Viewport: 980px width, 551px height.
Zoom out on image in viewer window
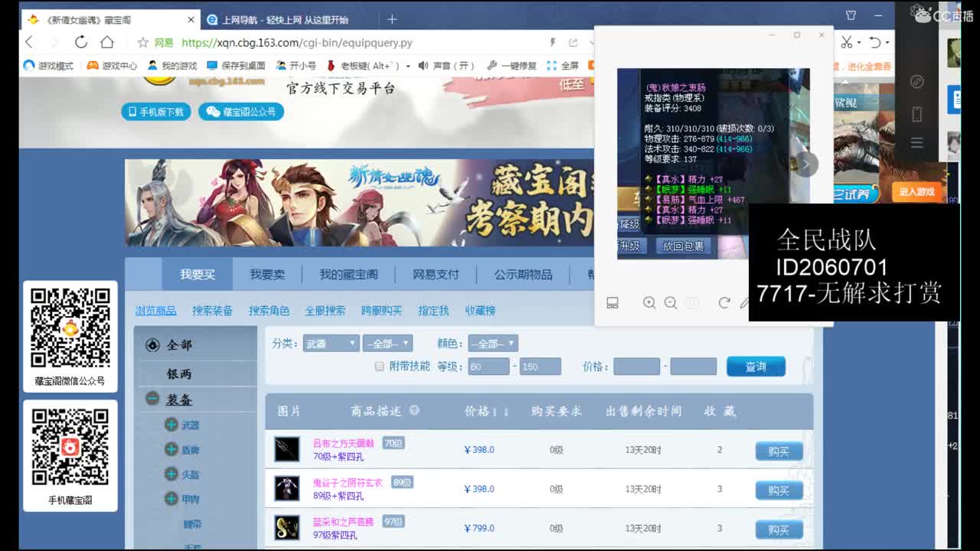[671, 303]
